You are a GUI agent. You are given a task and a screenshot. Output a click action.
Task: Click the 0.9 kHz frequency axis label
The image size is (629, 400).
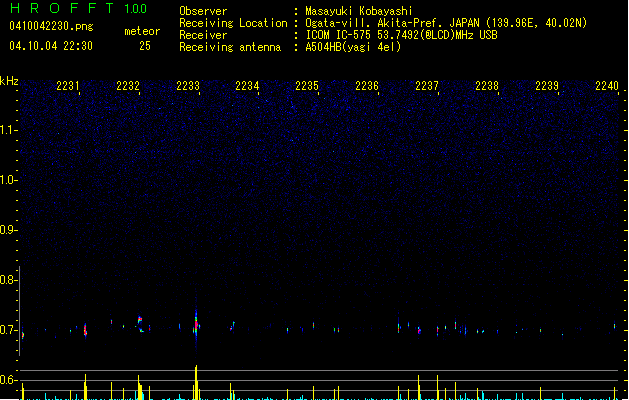click(8, 230)
